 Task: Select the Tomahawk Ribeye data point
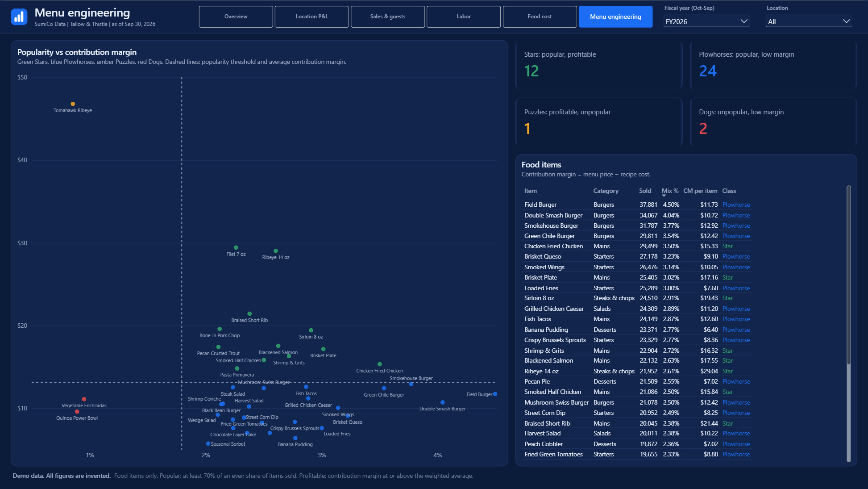pyautogui.click(x=73, y=104)
